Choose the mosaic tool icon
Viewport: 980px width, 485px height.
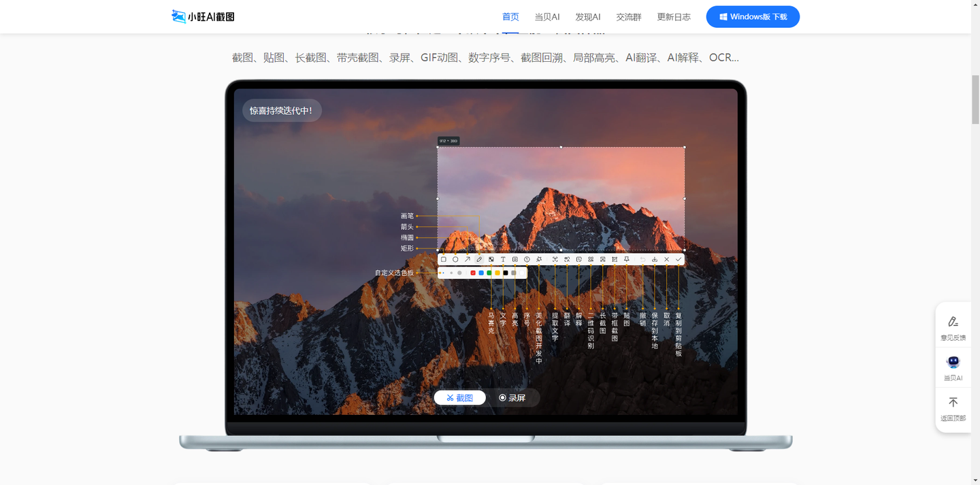491,259
